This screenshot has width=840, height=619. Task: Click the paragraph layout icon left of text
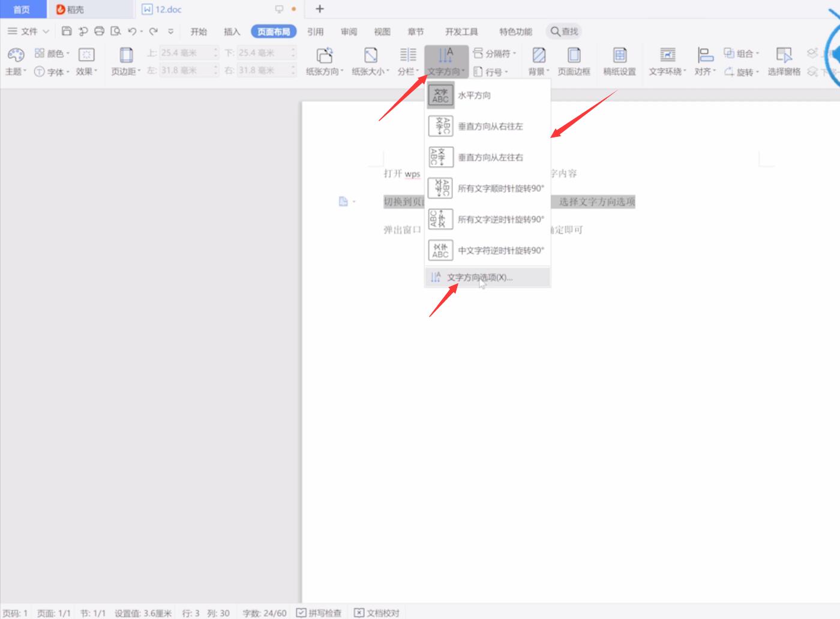[x=344, y=202]
